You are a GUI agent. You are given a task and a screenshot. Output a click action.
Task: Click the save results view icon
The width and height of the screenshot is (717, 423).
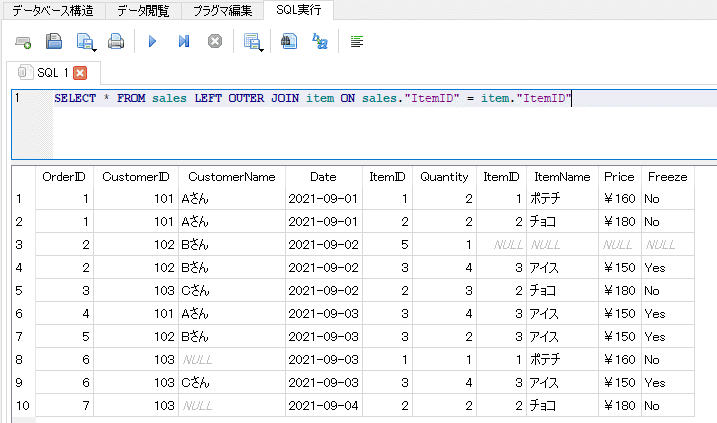click(251, 42)
